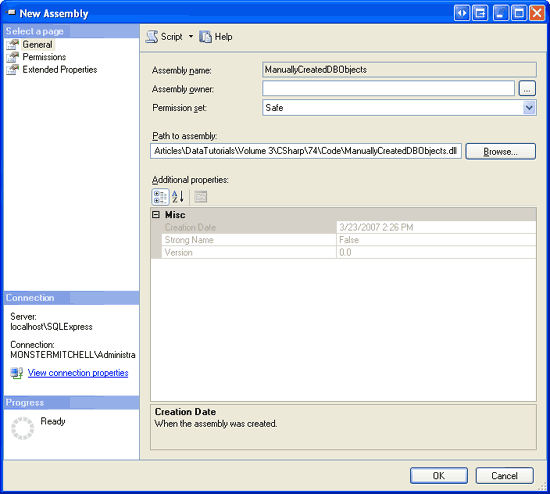This screenshot has height=494, width=550.
Task: Switch to Categorized view in properties grid
Action: pyautogui.click(x=160, y=197)
